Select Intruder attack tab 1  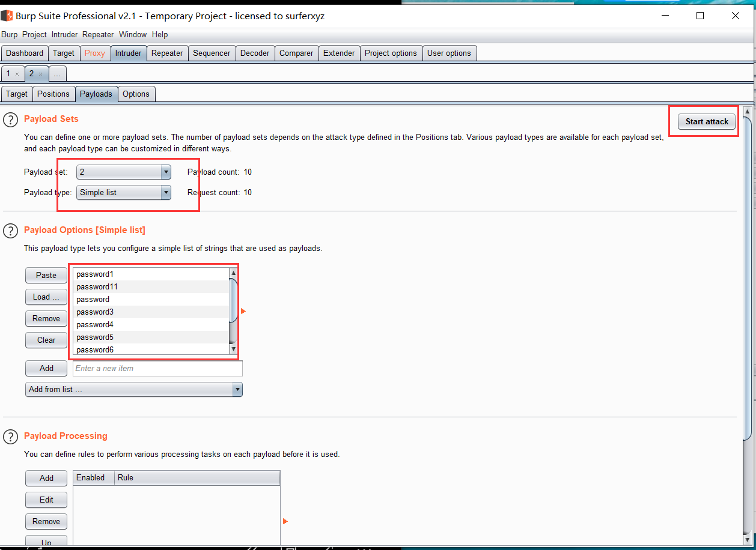8,74
